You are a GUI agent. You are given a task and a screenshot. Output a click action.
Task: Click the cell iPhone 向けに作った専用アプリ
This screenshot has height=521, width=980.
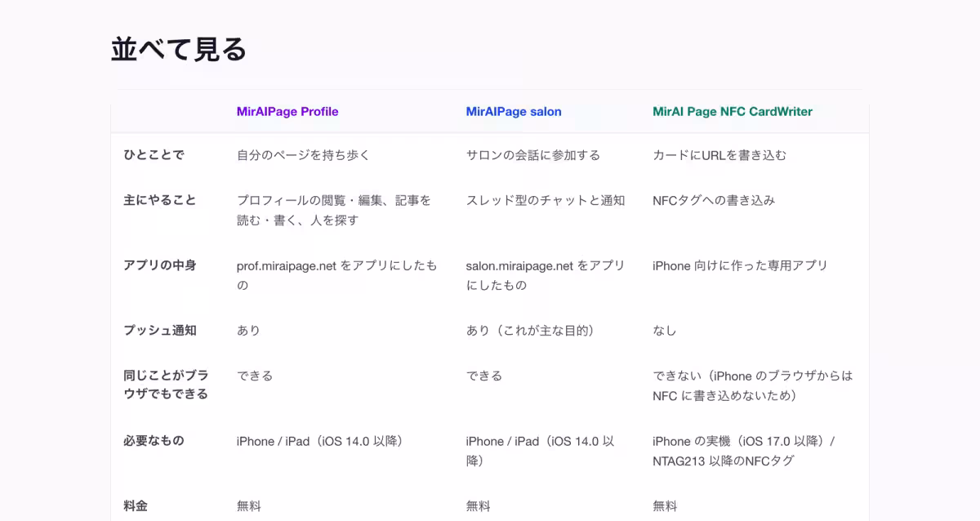click(x=740, y=265)
